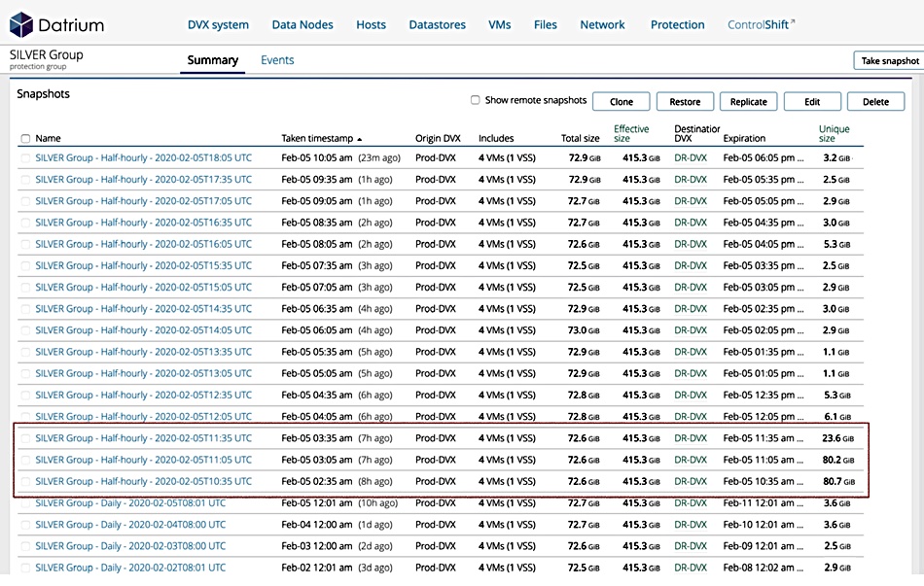Click the Effective size column header

631,133
